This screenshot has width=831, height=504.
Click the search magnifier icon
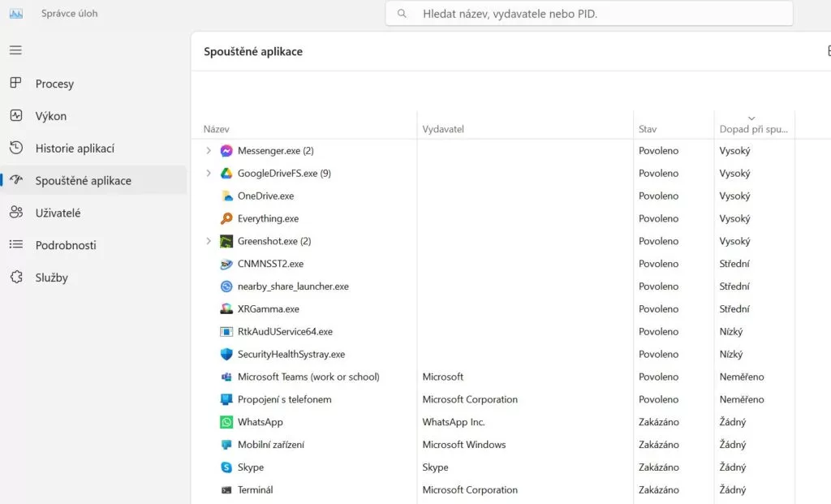402,14
